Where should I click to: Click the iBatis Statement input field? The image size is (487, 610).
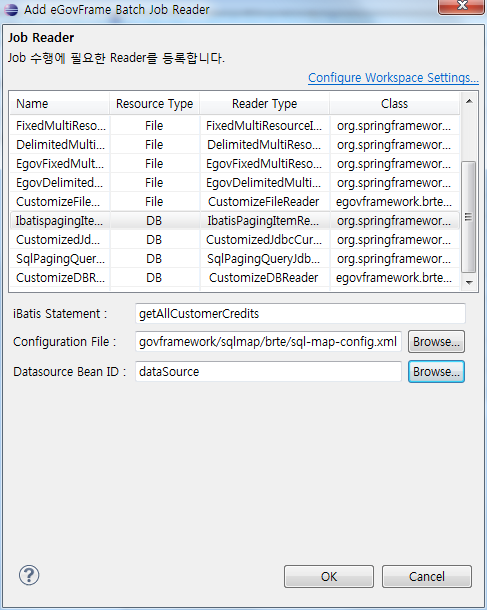tap(300, 314)
